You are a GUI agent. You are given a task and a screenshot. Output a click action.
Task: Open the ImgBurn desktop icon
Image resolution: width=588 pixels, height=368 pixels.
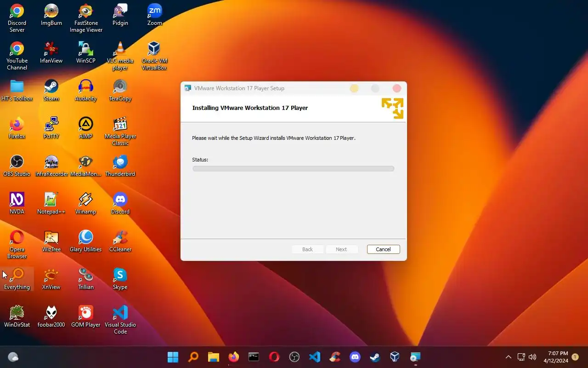coord(51,15)
